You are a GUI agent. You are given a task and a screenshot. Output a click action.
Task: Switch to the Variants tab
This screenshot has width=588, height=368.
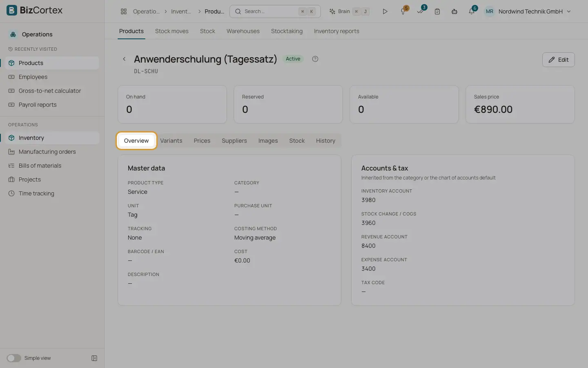coord(171,141)
